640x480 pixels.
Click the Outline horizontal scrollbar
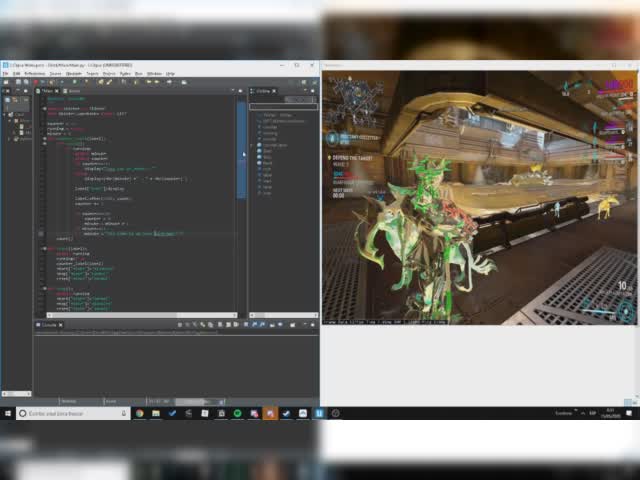[283, 315]
